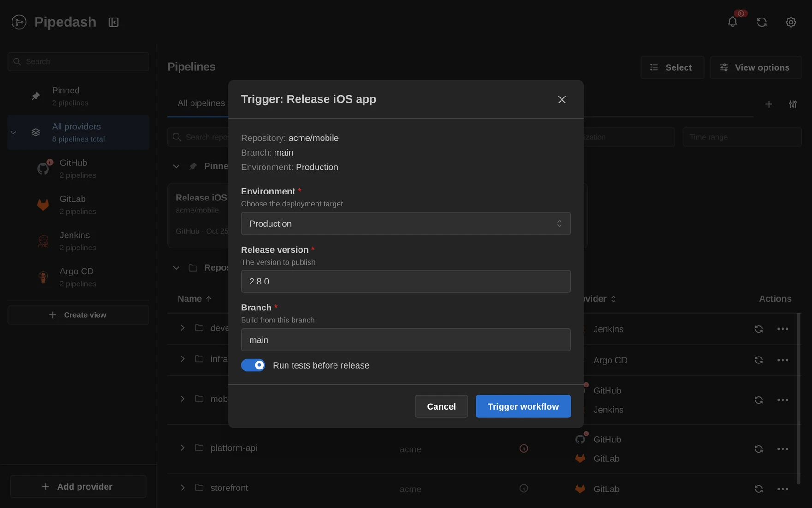Sort by Name column header
The height and width of the screenshot is (508, 812).
coord(194,299)
